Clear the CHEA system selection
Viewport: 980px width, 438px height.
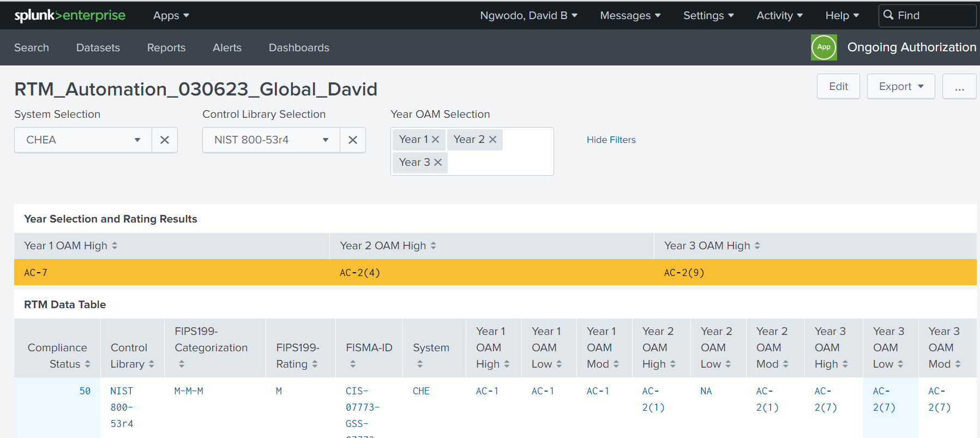pyautogui.click(x=165, y=140)
